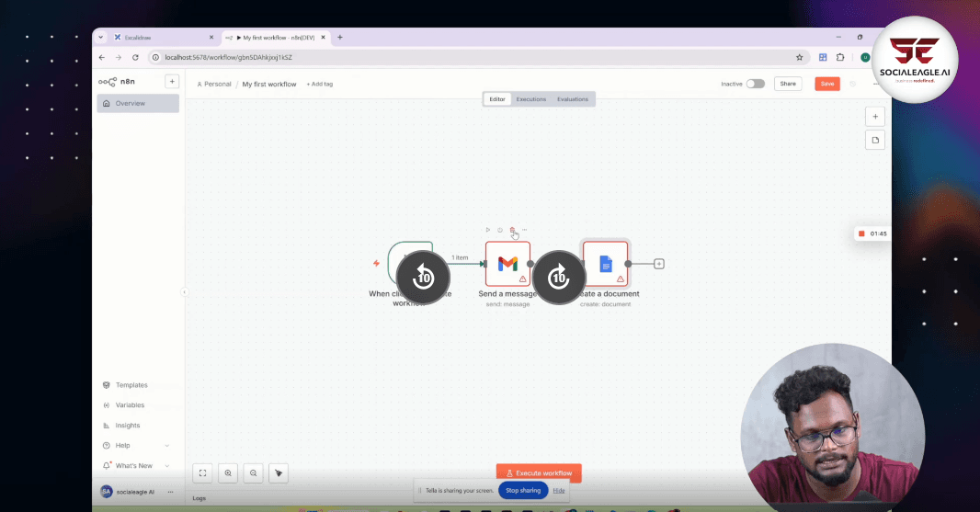Click the warning icon on Google Docs node
Viewport: 980px width, 512px height.
coord(620,279)
